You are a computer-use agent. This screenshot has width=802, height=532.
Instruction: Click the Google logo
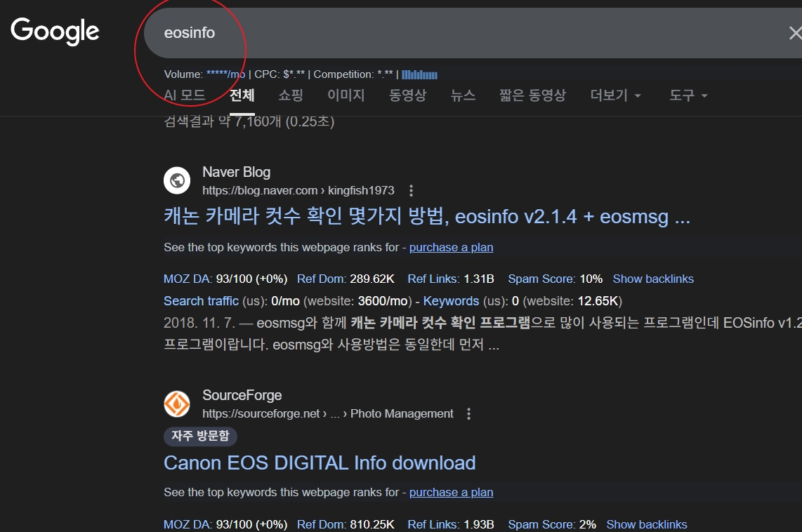[55, 31]
